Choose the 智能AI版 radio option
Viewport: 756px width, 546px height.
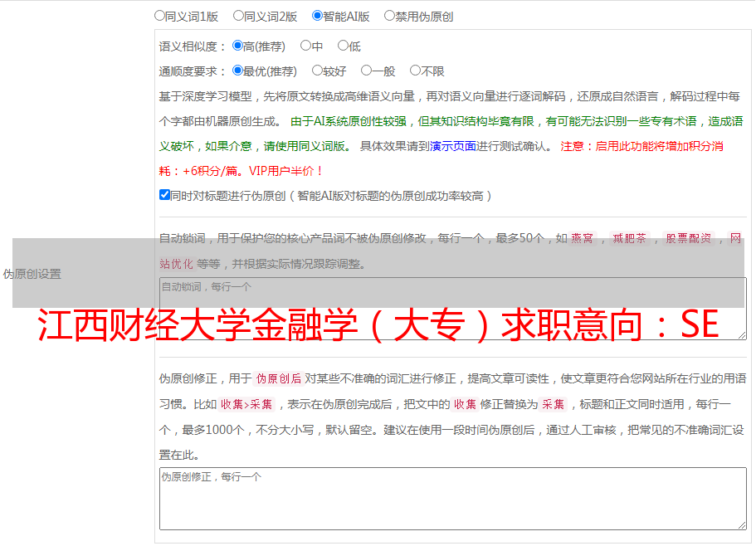(x=317, y=16)
